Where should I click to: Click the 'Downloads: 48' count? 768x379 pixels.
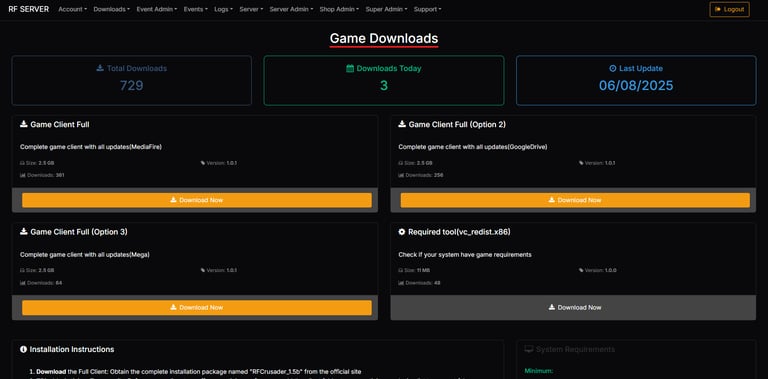419,283
